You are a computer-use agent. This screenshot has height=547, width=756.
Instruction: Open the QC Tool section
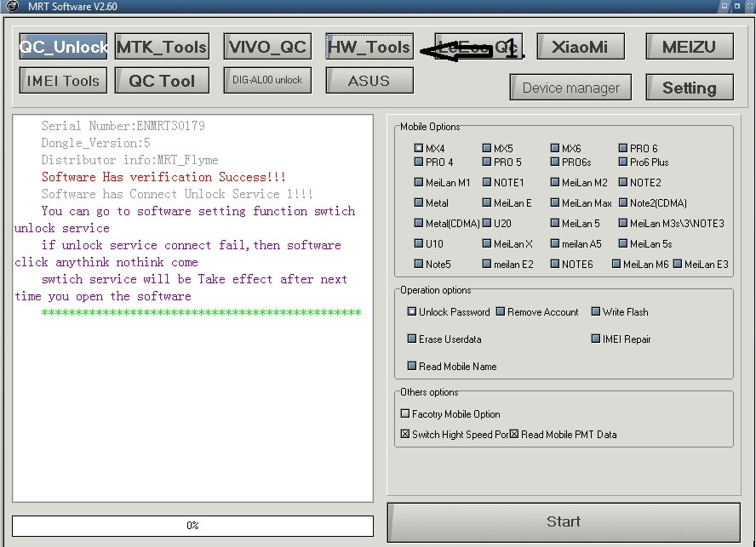click(162, 81)
